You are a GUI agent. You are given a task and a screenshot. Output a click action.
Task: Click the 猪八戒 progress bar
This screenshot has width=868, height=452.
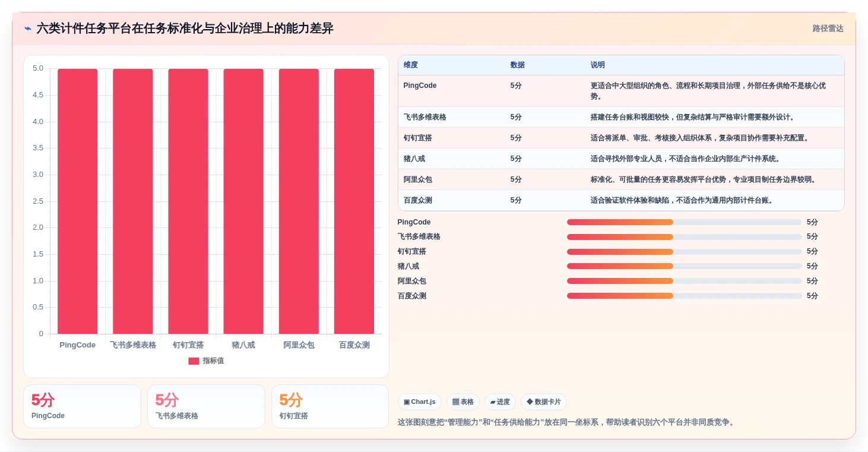coord(684,266)
